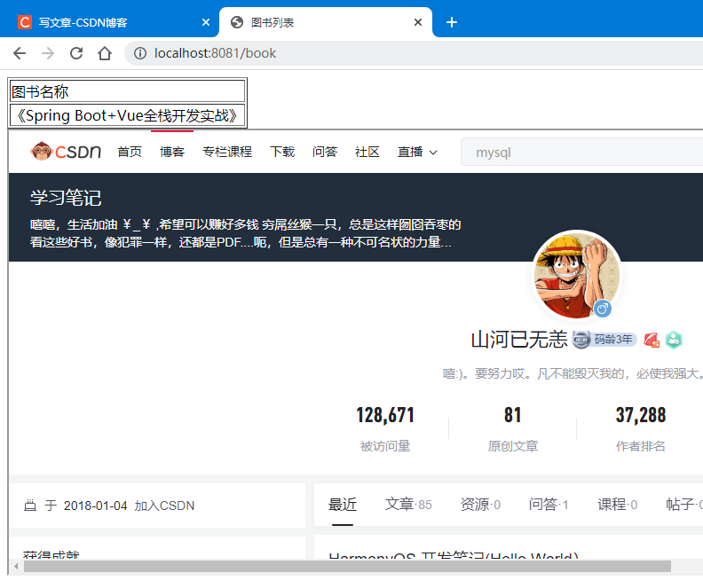Image resolution: width=703 pixels, height=588 pixels.
Task: Click the green hexagon medal icon
Action: [x=674, y=340]
